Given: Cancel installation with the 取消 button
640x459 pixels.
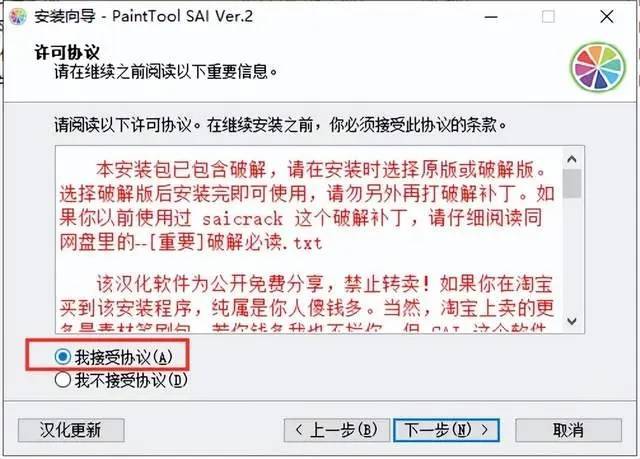Looking at the screenshot, I should point(569,430).
